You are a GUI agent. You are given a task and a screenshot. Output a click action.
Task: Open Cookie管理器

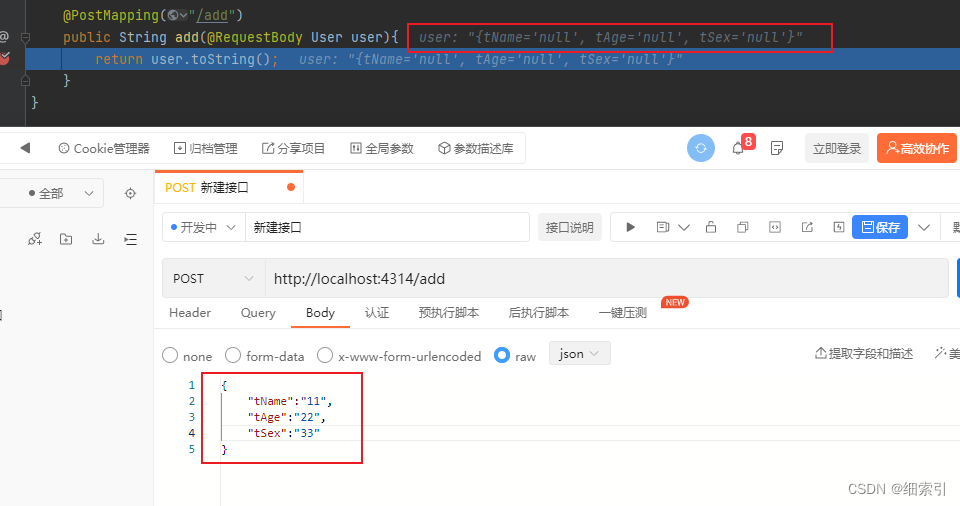tap(104, 148)
